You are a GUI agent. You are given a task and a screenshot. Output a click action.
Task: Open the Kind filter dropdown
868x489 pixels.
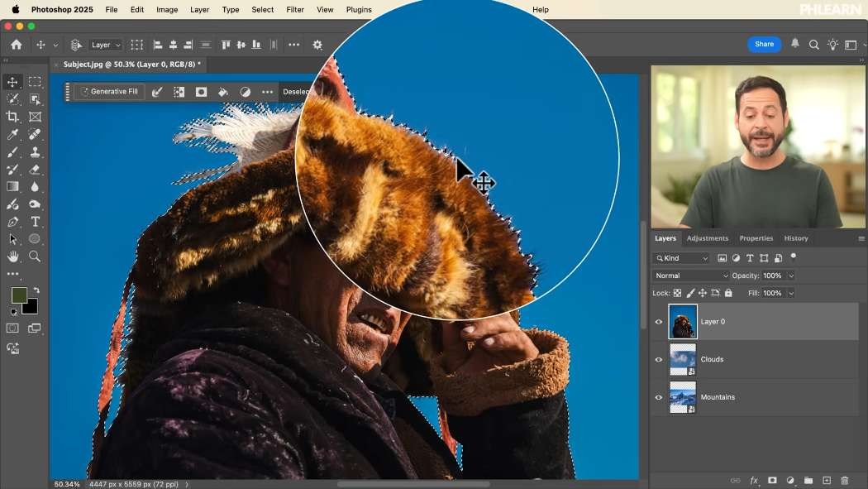[x=681, y=258]
